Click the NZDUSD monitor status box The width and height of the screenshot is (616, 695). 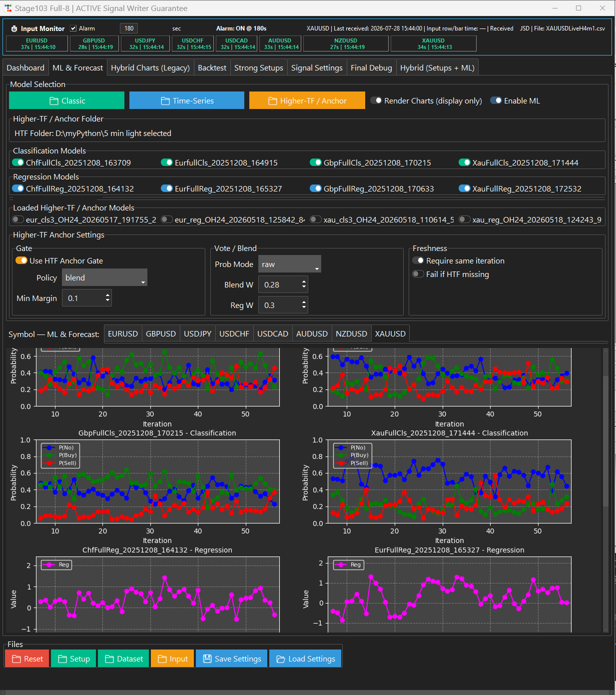(346, 43)
